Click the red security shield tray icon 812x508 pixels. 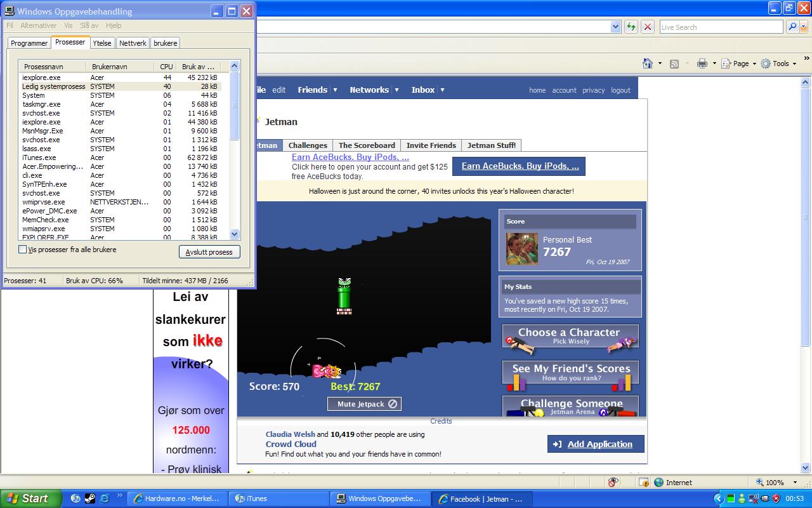click(x=775, y=498)
